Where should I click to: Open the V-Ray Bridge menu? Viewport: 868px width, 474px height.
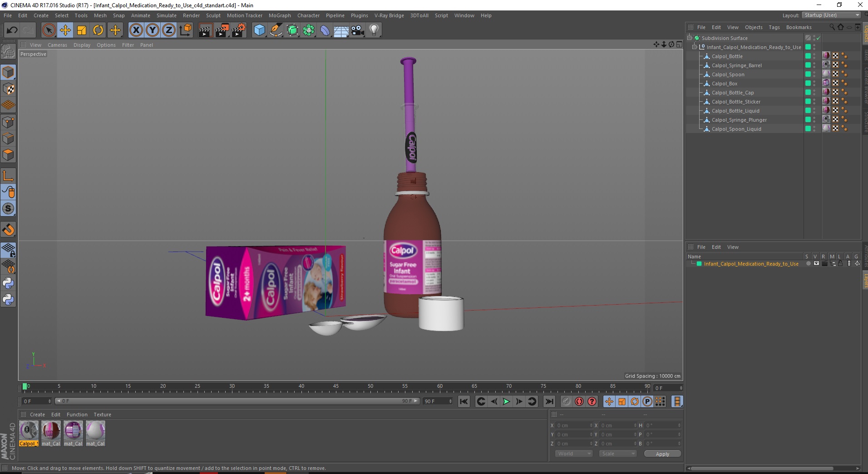click(x=389, y=15)
